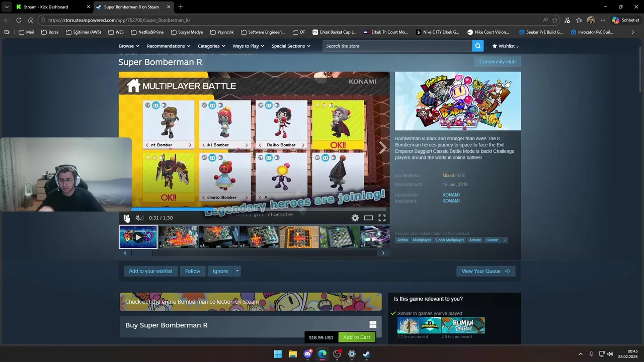Open the Browse menu
The image size is (644, 362).
pos(129,46)
